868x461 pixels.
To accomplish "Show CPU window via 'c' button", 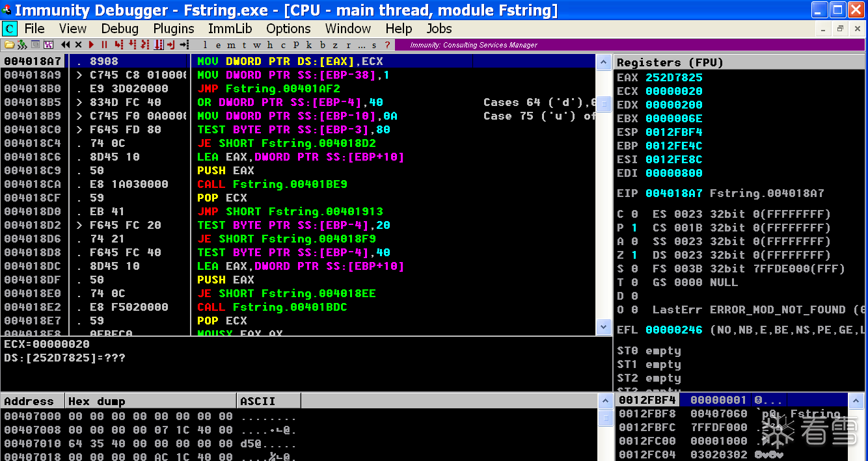I will click(x=283, y=45).
